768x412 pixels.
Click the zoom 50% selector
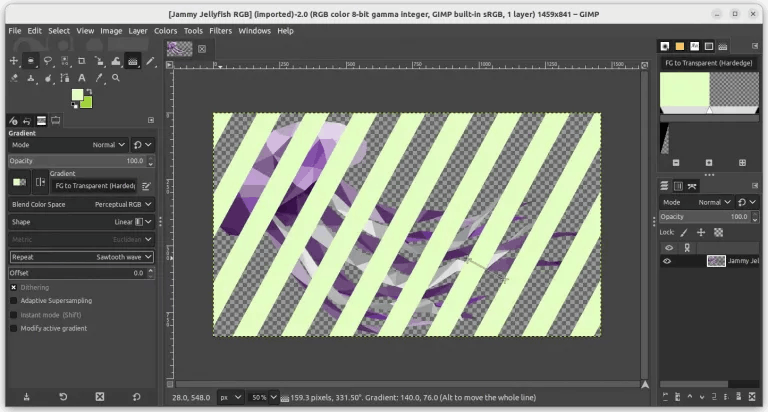263,397
